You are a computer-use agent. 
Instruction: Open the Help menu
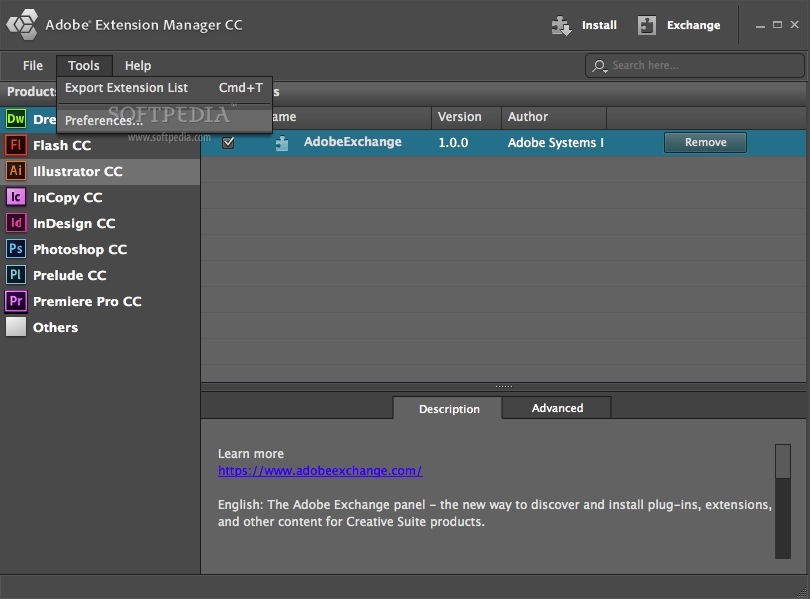pos(137,65)
